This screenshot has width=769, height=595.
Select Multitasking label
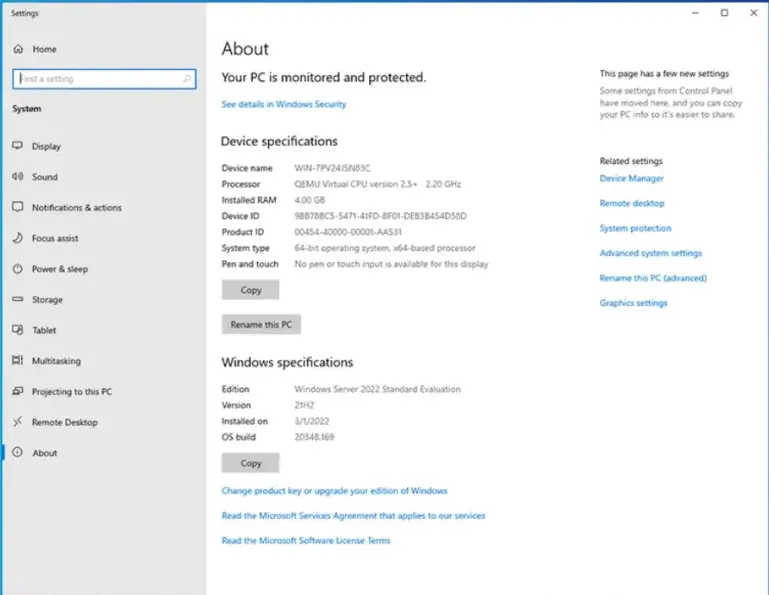tap(56, 361)
